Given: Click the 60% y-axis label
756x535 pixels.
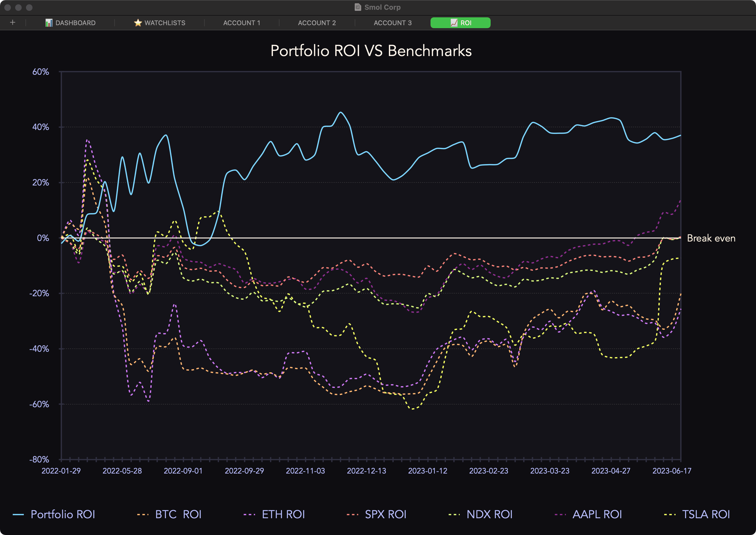Looking at the screenshot, I should 41,72.
